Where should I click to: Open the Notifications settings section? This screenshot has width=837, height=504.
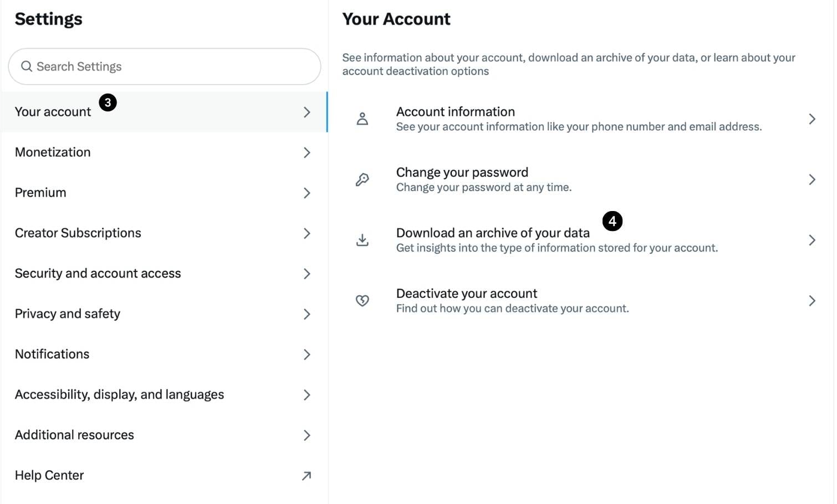pyautogui.click(x=52, y=354)
